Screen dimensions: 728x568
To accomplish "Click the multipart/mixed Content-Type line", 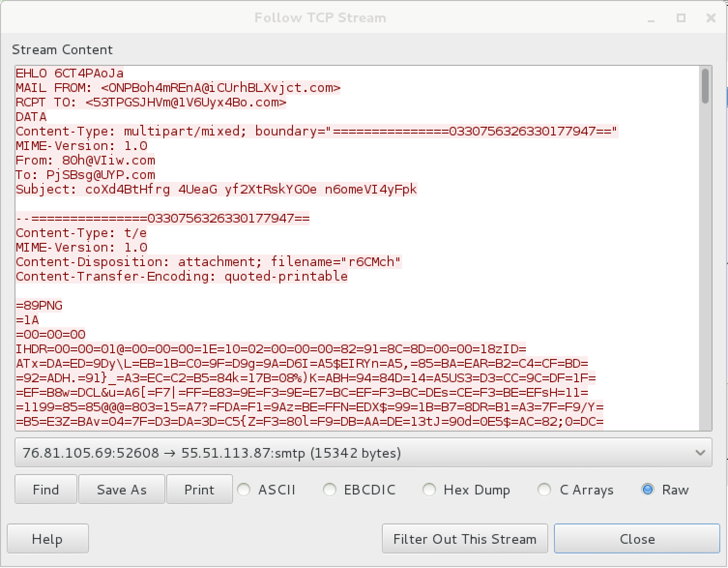I will 317,131.
